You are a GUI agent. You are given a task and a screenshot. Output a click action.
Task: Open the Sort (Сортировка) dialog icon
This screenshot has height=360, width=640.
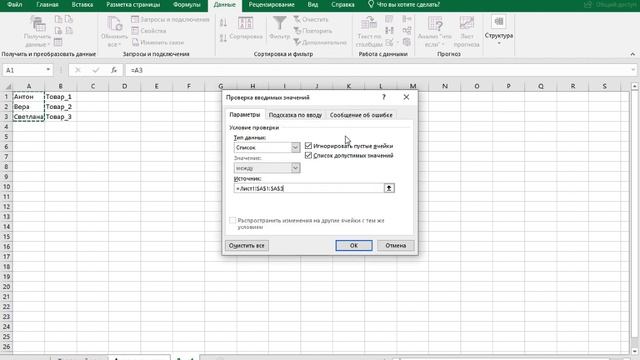click(x=246, y=23)
